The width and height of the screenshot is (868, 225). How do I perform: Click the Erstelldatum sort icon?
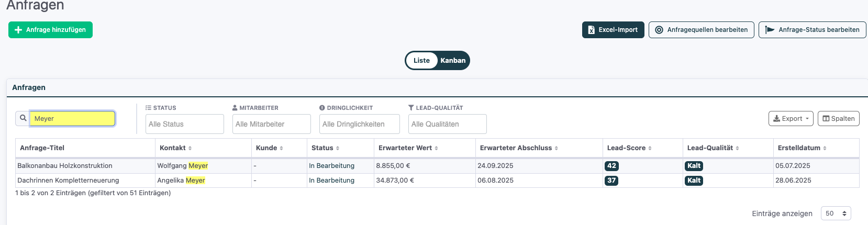tap(825, 148)
